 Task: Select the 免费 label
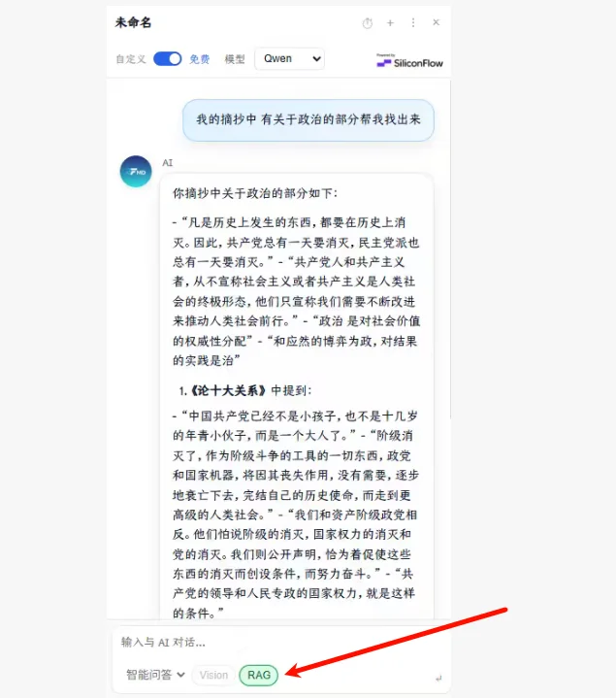pos(199,59)
